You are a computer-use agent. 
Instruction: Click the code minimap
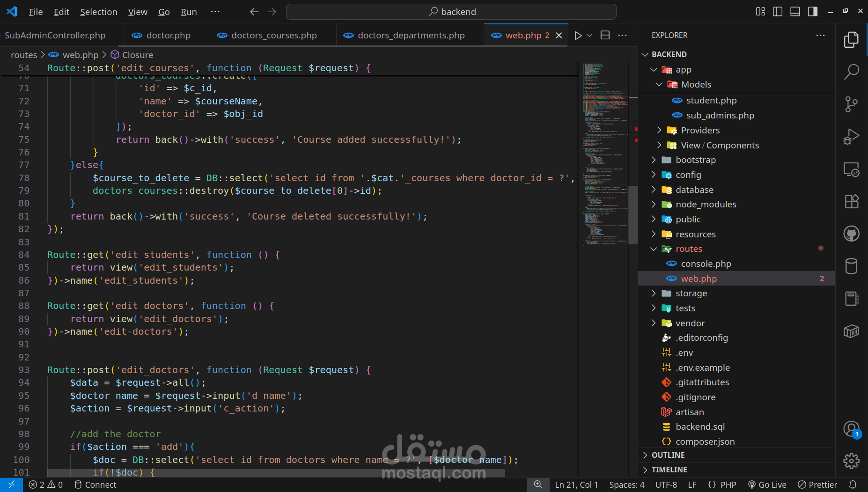click(605, 154)
